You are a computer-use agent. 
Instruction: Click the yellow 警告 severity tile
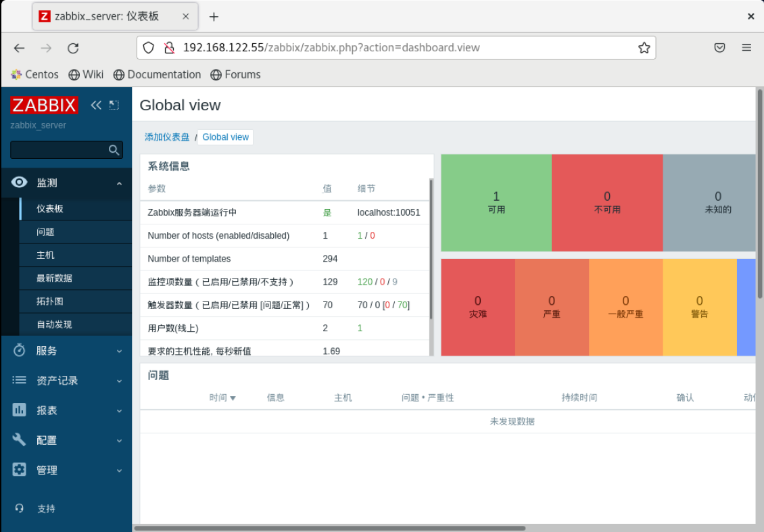[x=700, y=307]
